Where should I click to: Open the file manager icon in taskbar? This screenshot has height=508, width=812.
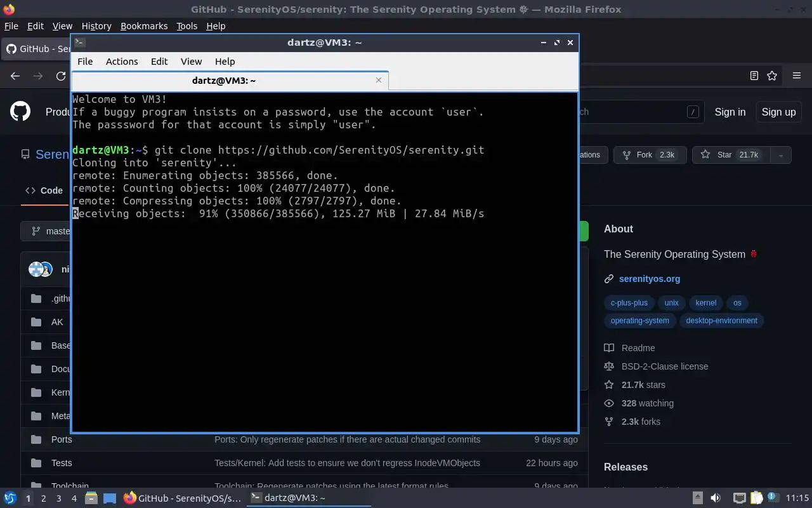91,498
